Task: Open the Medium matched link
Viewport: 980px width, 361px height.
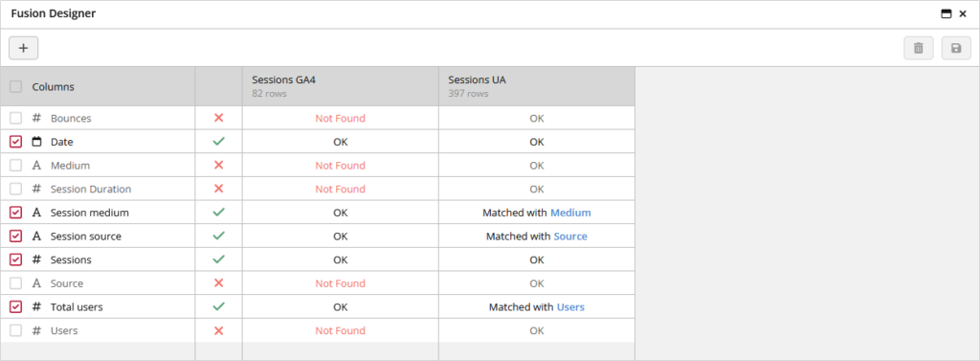Action: click(570, 213)
